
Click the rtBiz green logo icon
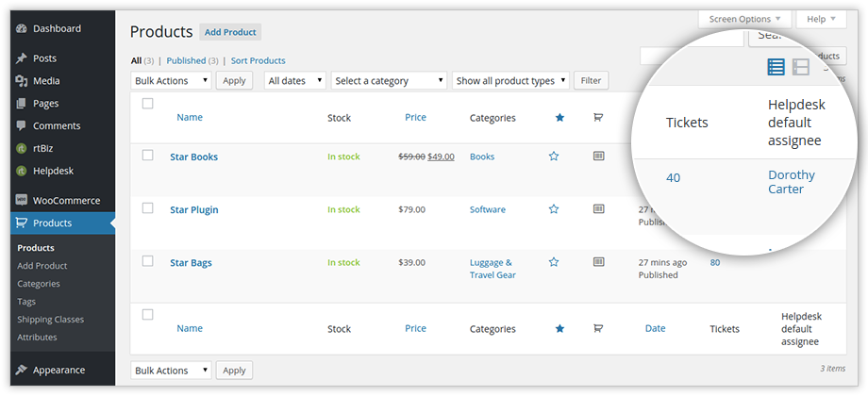22,148
